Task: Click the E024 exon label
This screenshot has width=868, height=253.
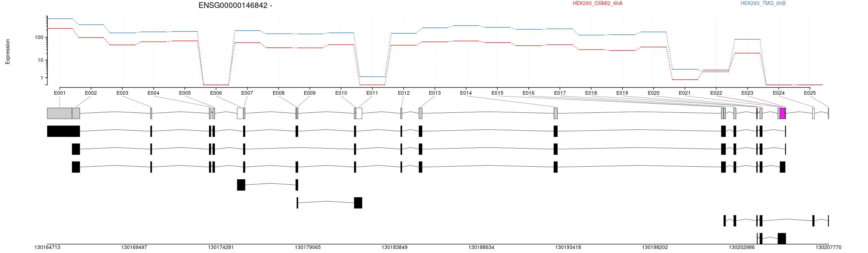Action: pyautogui.click(x=779, y=93)
